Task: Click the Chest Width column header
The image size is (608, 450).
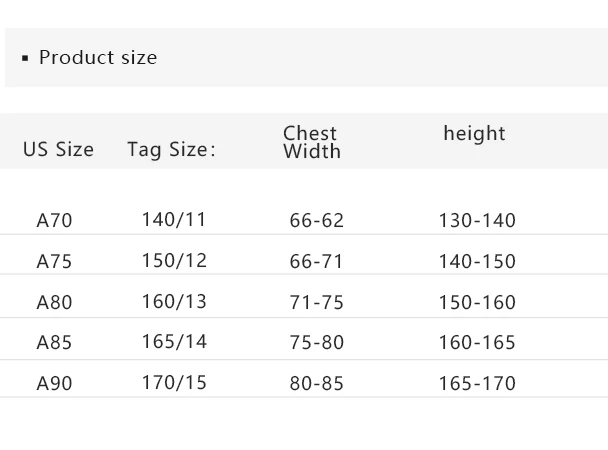Action: click(x=311, y=142)
